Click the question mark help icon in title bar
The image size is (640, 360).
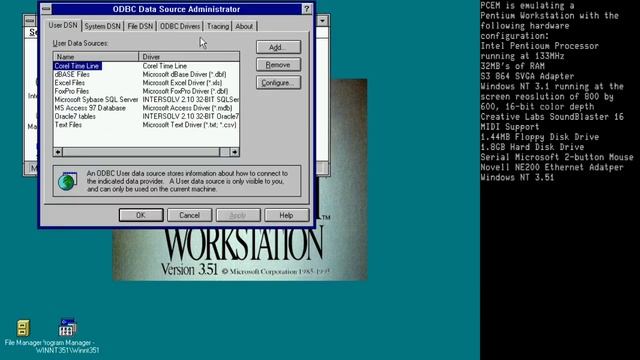pos(307,9)
